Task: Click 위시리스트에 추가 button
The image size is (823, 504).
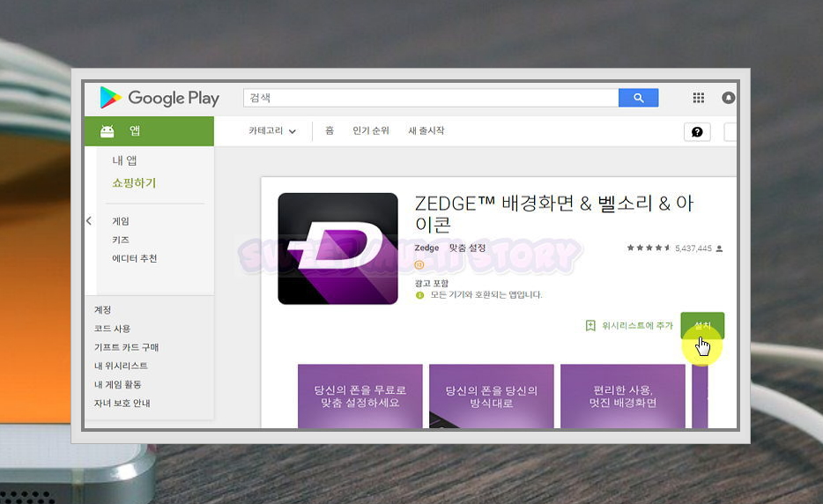Action: (629, 325)
